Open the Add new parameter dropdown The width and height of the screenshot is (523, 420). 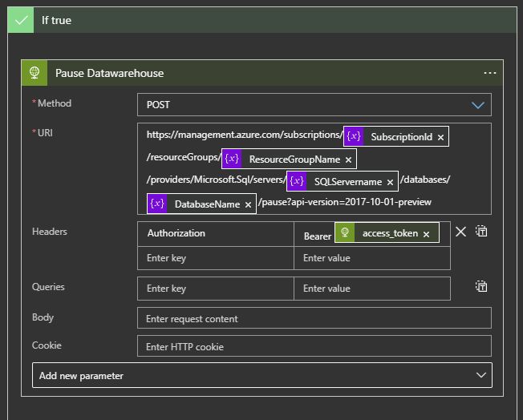coord(262,375)
